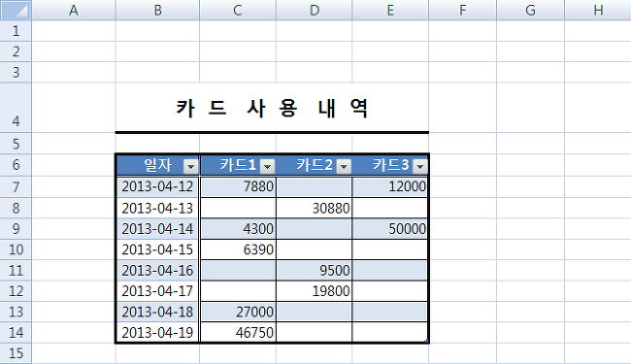Select the 카드2 header cell

[315, 165]
